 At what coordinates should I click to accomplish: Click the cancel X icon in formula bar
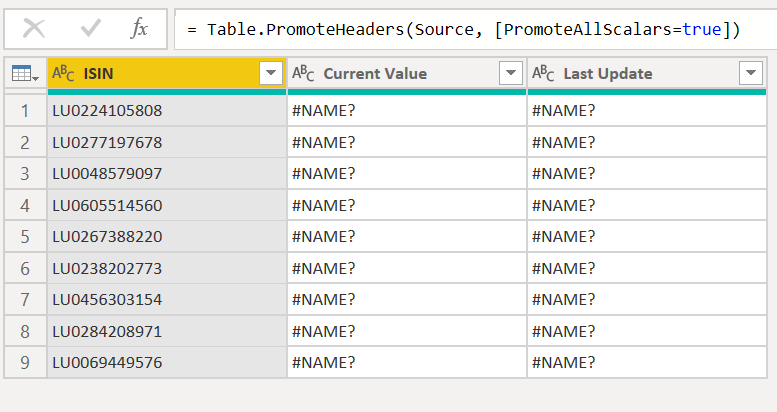coord(34,29)
